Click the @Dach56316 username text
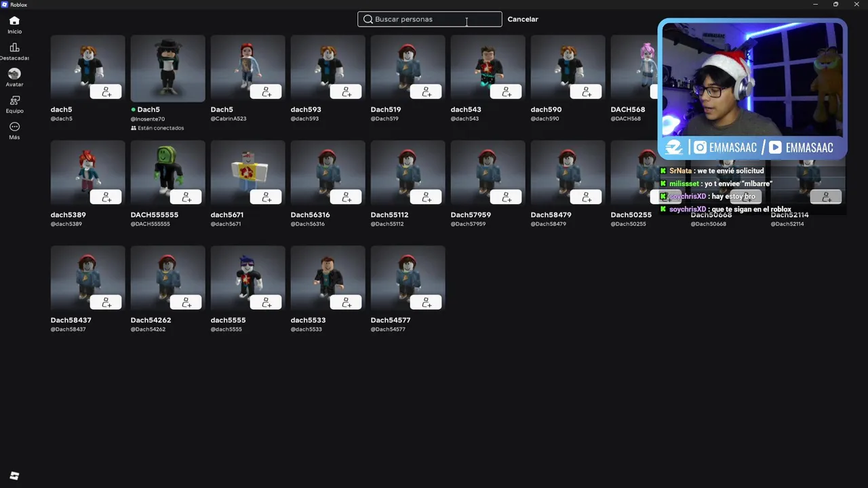 coord(308,224)
